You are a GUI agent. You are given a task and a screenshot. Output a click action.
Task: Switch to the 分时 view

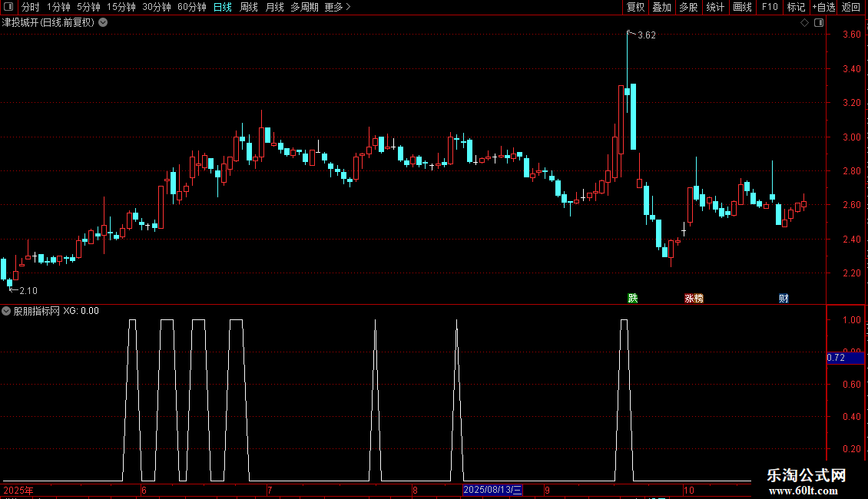[x=31, y=7]
